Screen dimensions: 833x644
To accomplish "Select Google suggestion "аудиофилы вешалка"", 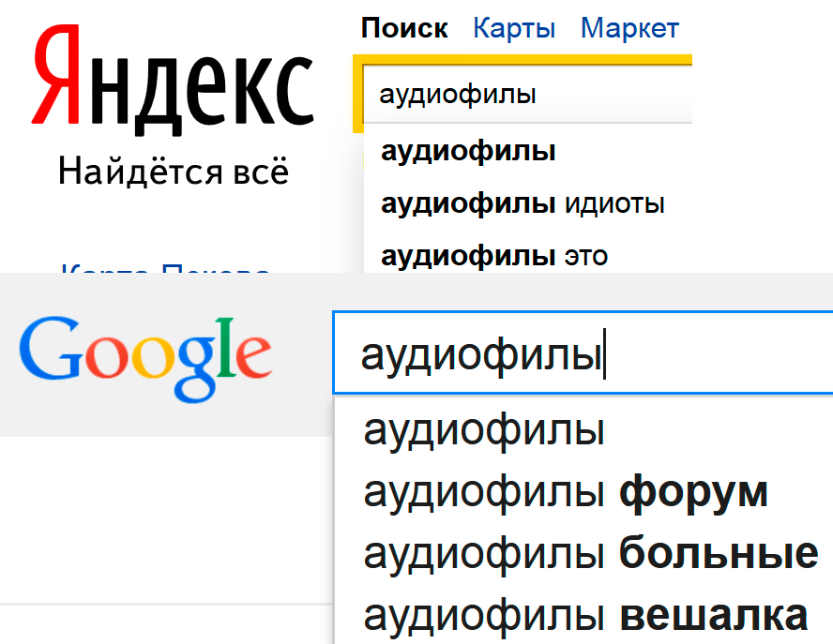I will point(585,615).
